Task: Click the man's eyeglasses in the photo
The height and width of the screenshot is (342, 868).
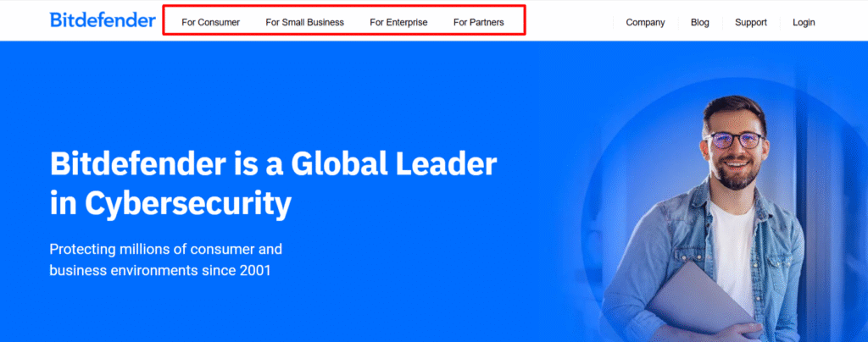Action: point(734,139)
